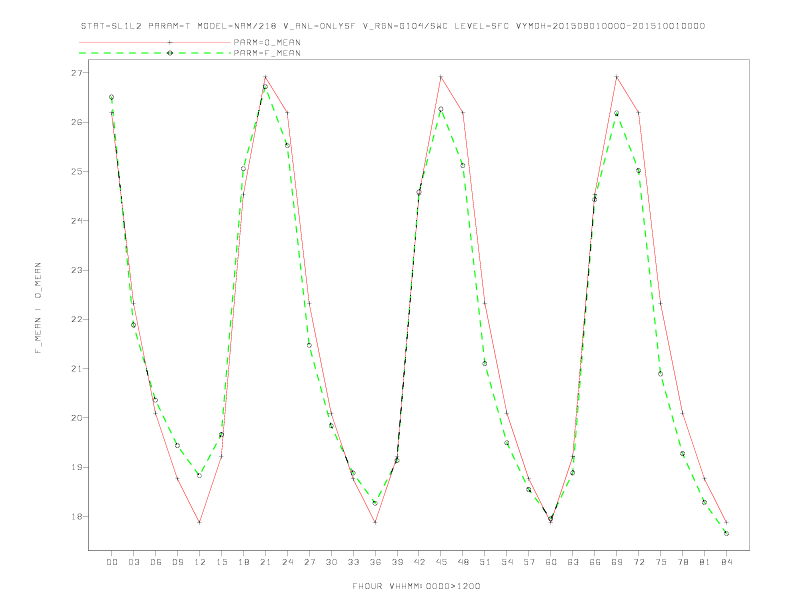Click x-axis tick label 60
The height and width of the screenshot is (612, 792).
pos(551,562)
